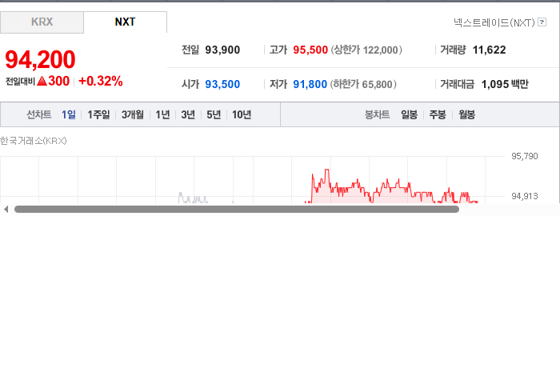Image resolution: width=560 pixels, height=392 pixels.
Task: Select the 1년 line chart period
Action: pos(162,114)
